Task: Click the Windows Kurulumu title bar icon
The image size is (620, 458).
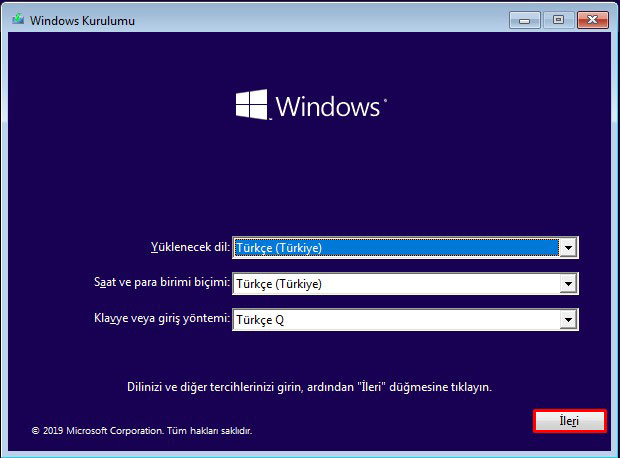Action: [x=18, y=19]
